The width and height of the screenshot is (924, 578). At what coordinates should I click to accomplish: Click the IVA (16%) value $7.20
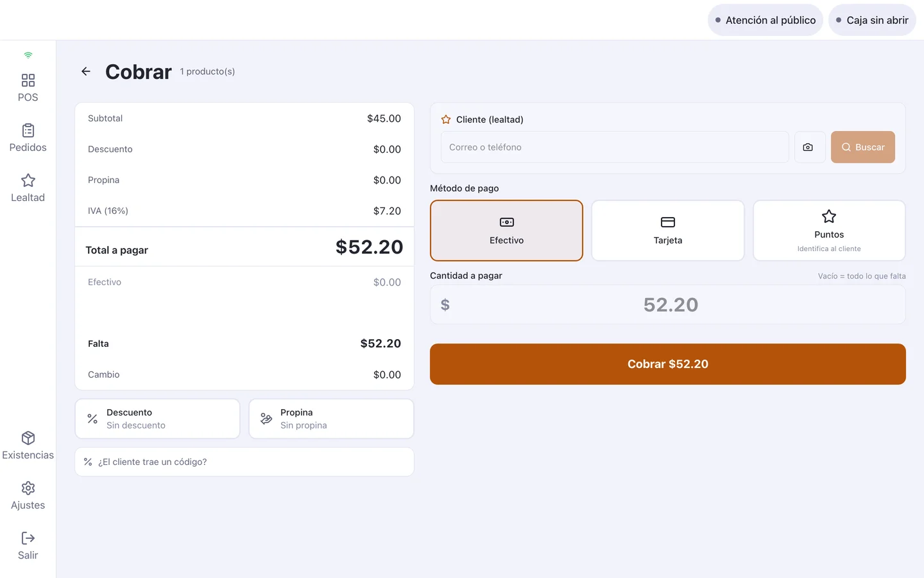click(387, 211)
